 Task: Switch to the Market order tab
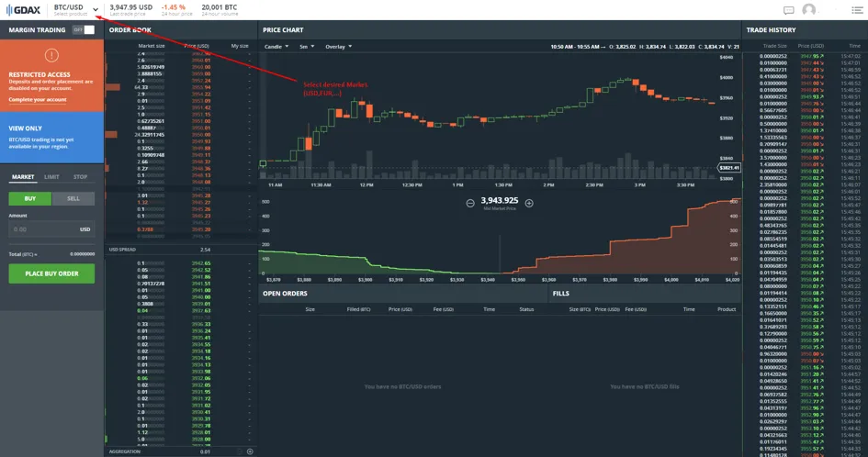[23, 177]
